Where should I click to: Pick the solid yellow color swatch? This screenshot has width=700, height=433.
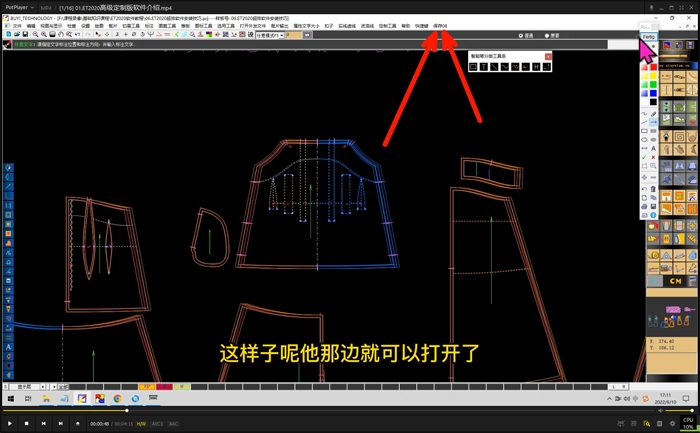coord(653,76)
